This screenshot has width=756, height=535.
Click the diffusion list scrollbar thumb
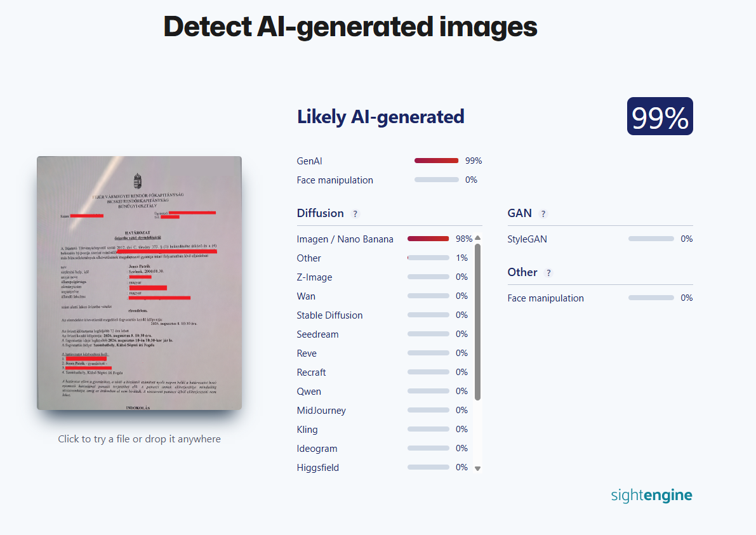pyautogui.click(x=478, y=322)
